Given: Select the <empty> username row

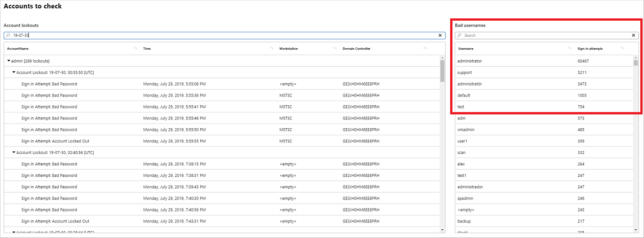Looking at the screenshot, I should pyautogui.click(x=544, y=210).
